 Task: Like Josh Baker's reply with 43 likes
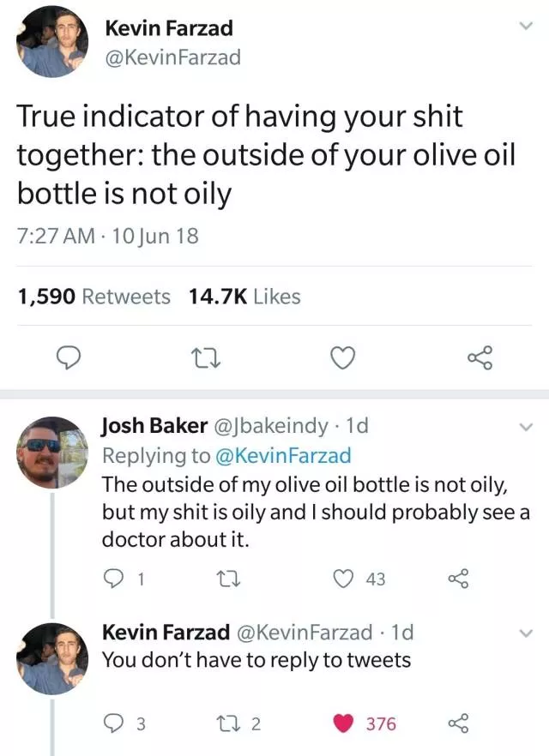[x=347, y=579]
